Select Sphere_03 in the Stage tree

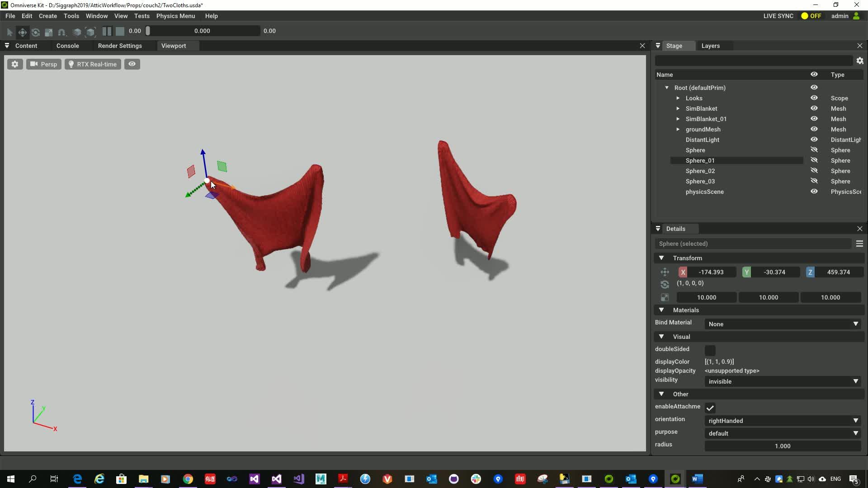point(700,181)
